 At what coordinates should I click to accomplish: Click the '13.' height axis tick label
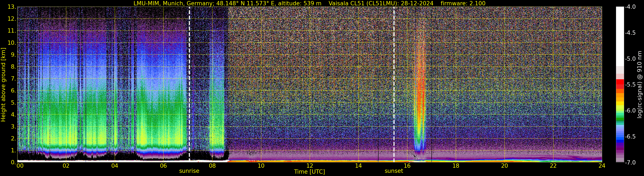point(12,7)
